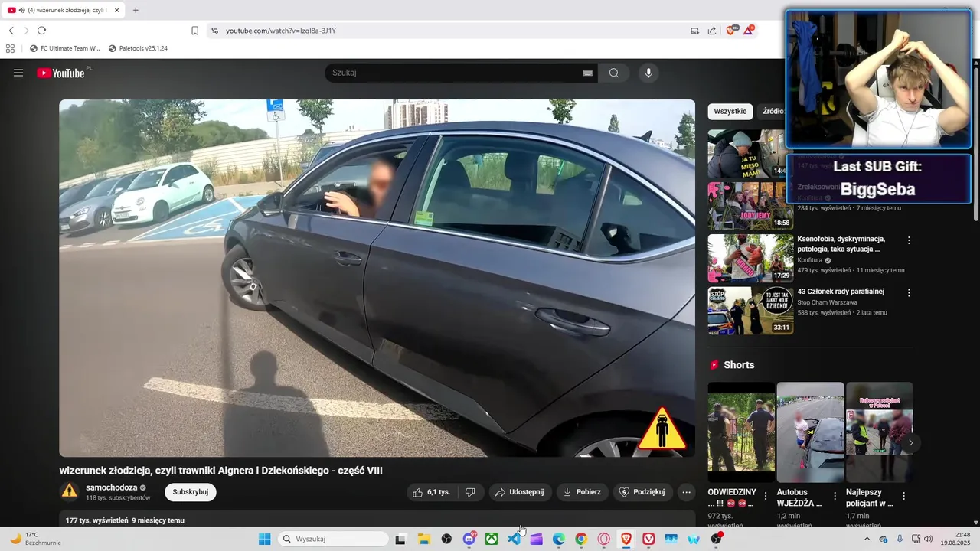Launch Visual Studio Code from the taskbar

point(514,539)
